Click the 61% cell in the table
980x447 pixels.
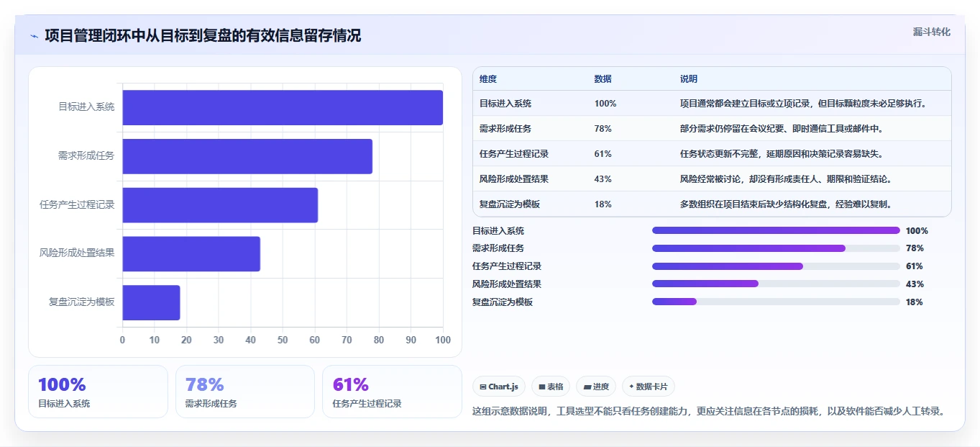603,154
